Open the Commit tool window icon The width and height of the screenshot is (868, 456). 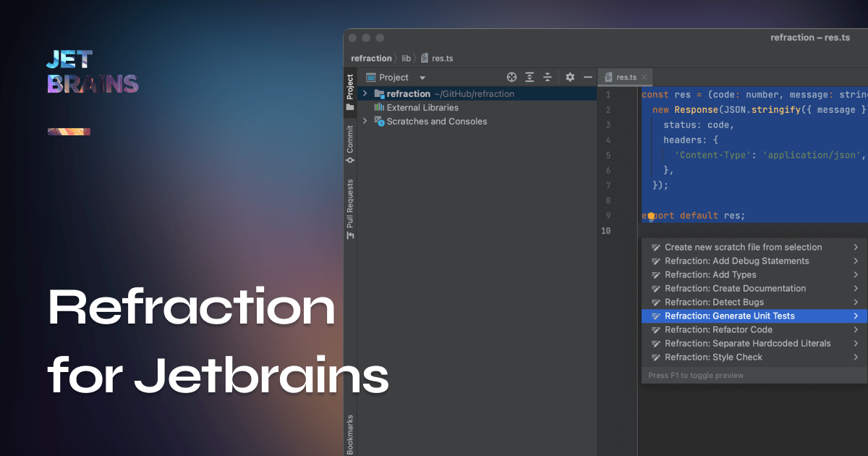click(x=350, y=145)
